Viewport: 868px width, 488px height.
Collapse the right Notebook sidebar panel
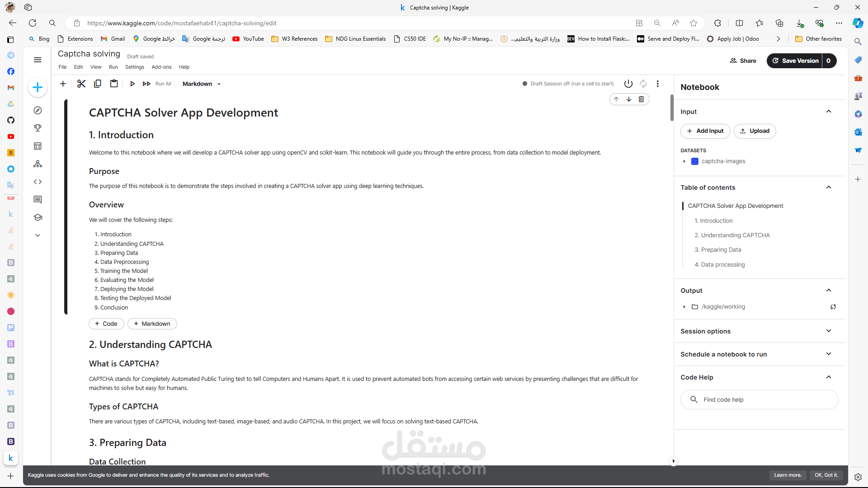pyautogui.click(x=674, y=461)
